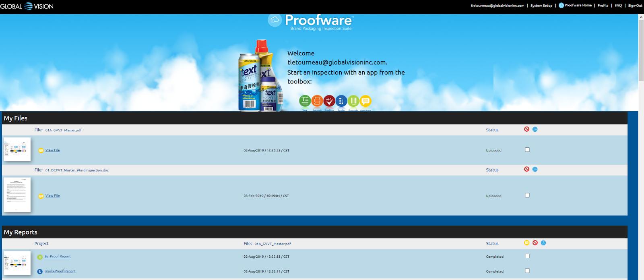The height and width of the screenshot is (280, 644).
Task: Click yellow annotate icon in My Reports header
Action: coord(526,243)
